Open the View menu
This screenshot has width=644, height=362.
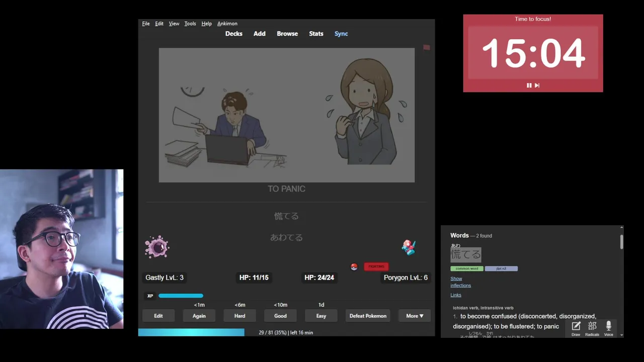(174, 24)
